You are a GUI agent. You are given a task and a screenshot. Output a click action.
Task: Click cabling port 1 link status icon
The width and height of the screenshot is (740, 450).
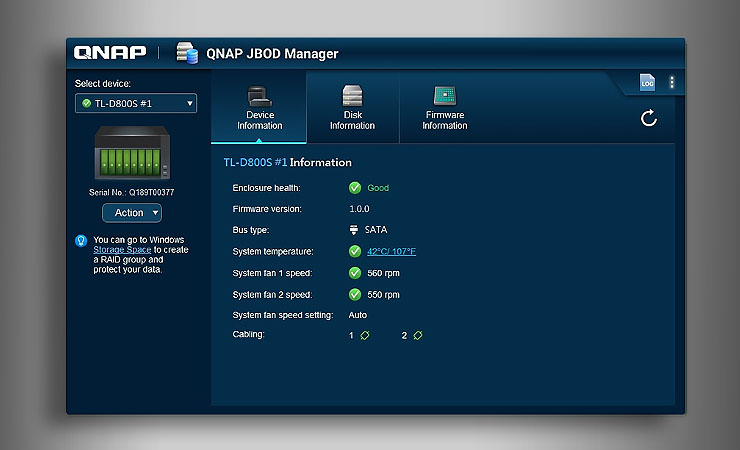[365, 335]
